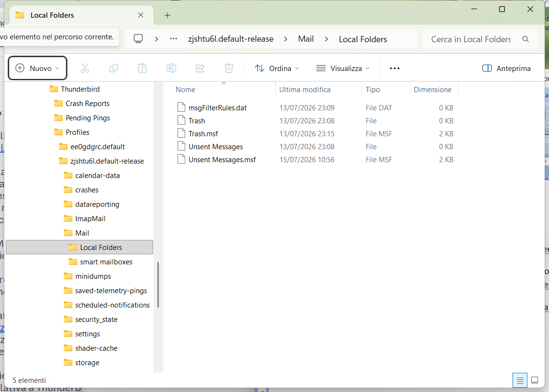Click the navigation pane vertical scrollbar
549x392 pixels.
[x=158, y=285]
